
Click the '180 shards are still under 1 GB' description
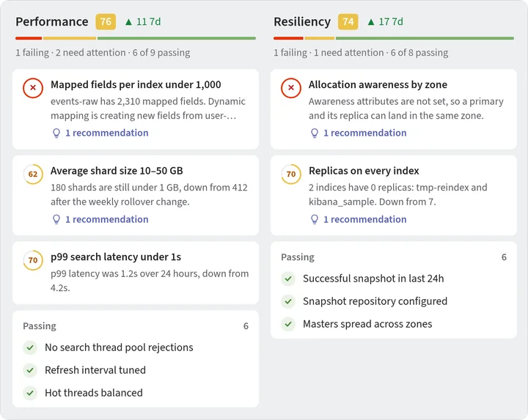click(149, 195)
